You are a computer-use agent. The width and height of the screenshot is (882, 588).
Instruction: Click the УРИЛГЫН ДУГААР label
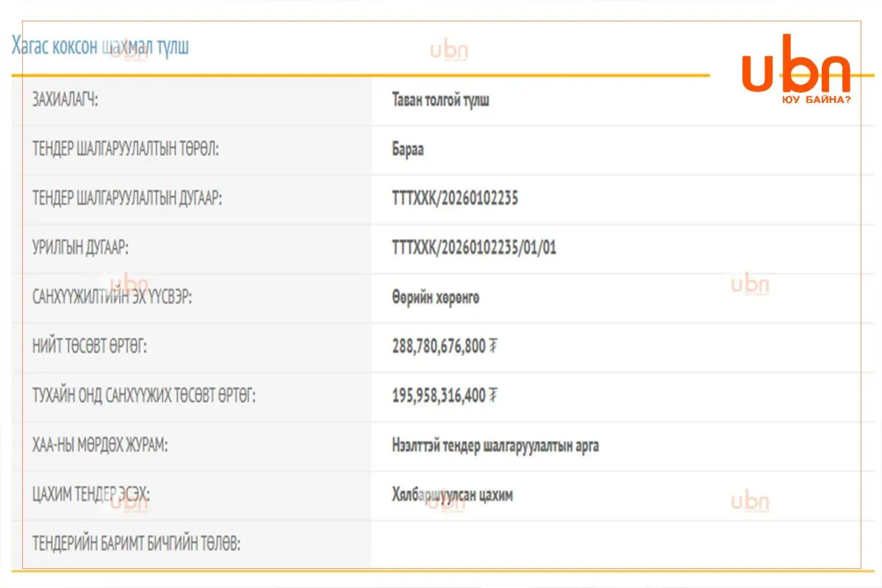click(x=81, y=248)
